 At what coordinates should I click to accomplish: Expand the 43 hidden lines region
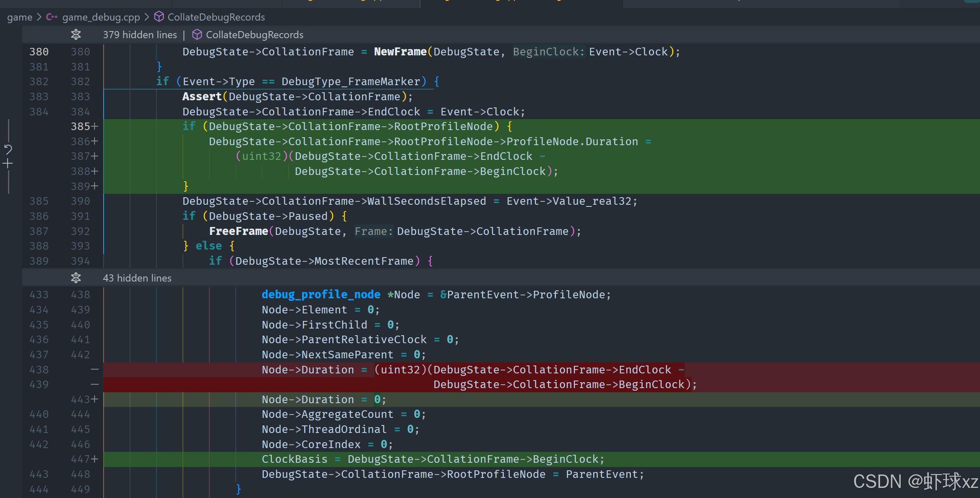coord(137,278)
